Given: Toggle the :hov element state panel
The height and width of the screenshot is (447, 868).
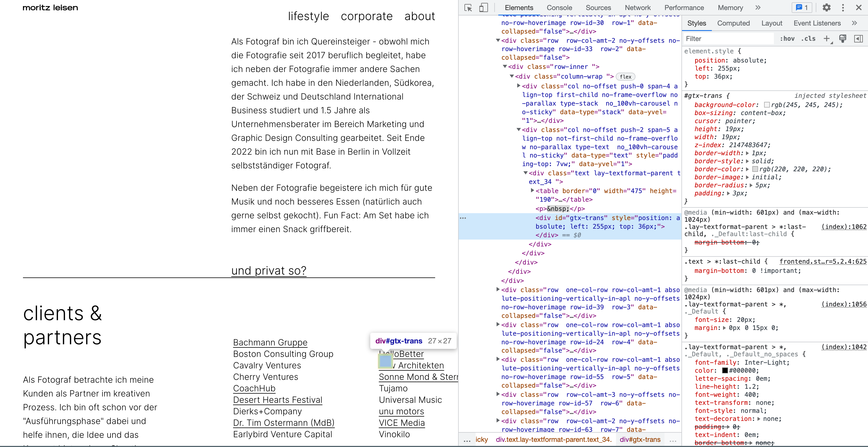Looking at the screenshot, I should 787,39.
